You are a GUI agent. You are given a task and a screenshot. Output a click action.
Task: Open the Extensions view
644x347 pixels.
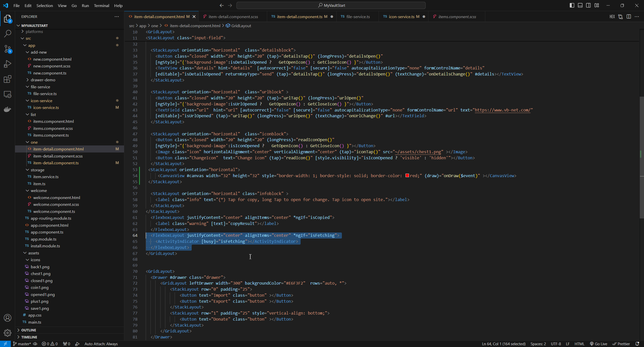(7, 79)
